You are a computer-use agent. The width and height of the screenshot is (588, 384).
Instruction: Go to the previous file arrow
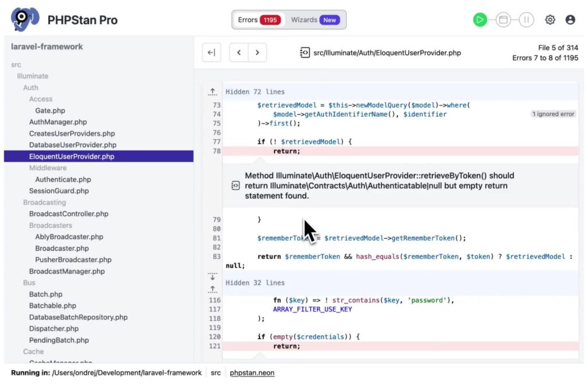[239, 52]
